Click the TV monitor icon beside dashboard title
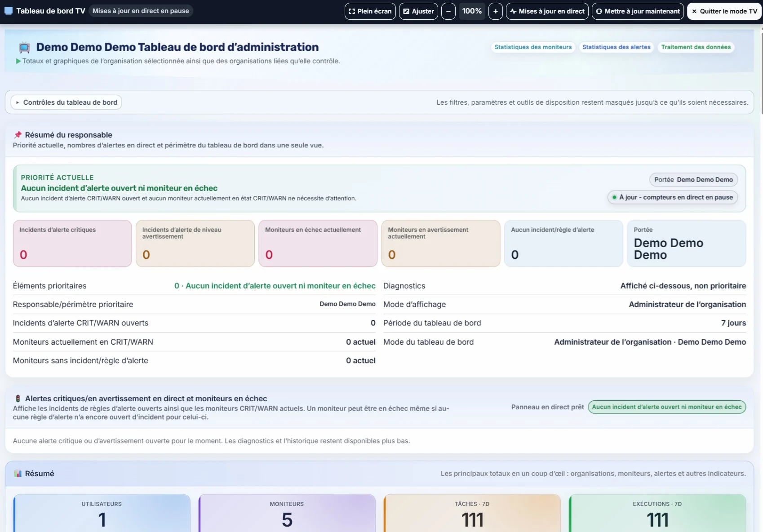The width and height of the screenshot is (763, 532). pyautogui.click(x=25, y=47)
